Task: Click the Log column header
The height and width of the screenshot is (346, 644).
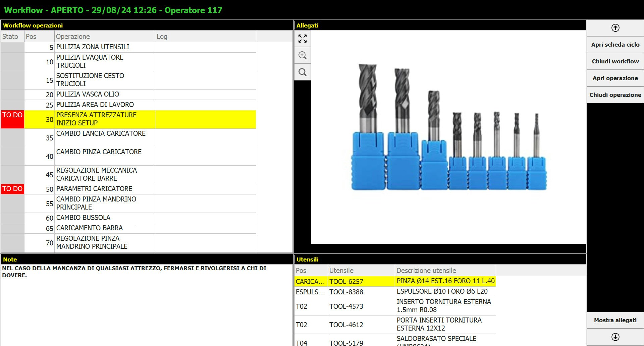Action: pyautogui.click(x=206, y=37)
